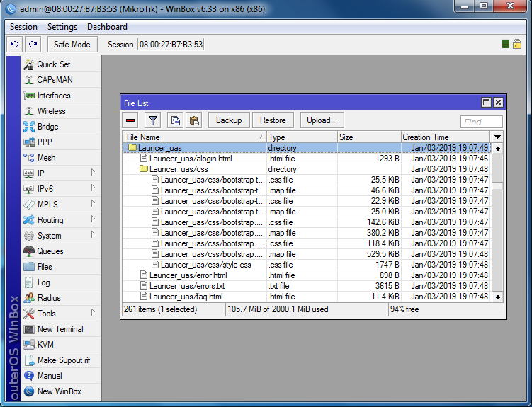Image resolution: width=532 pixels, height=407 pixels.
Task: Open CAPsMAN from the sidebar
Action: click(x=62, y=80)
